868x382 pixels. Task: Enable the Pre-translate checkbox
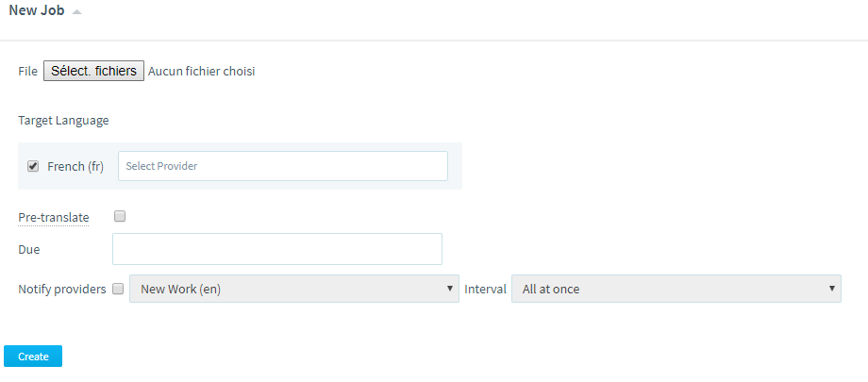[120, 217]
